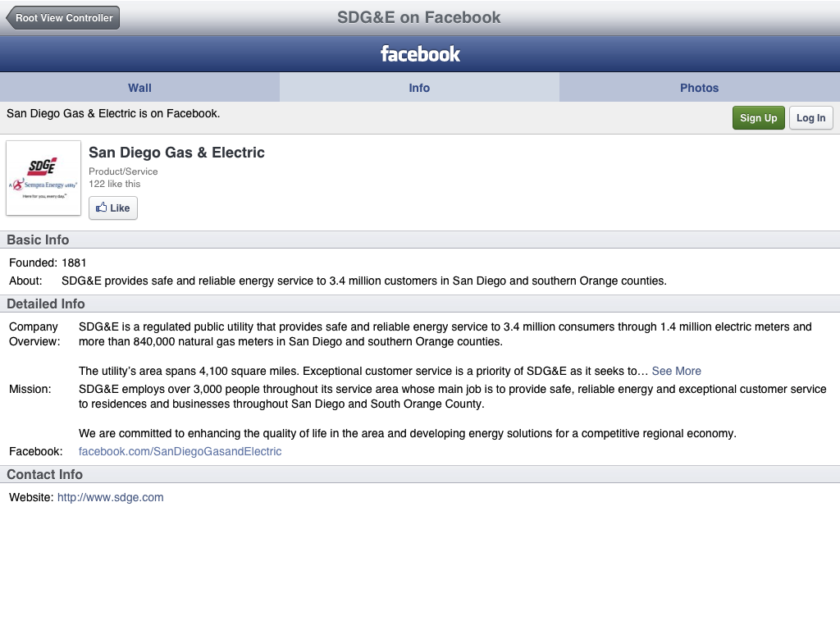Screen dimensions: 840x630
Task: Click the 'We are committed to enhancing' sentence
Action: [x=408, y=433]
